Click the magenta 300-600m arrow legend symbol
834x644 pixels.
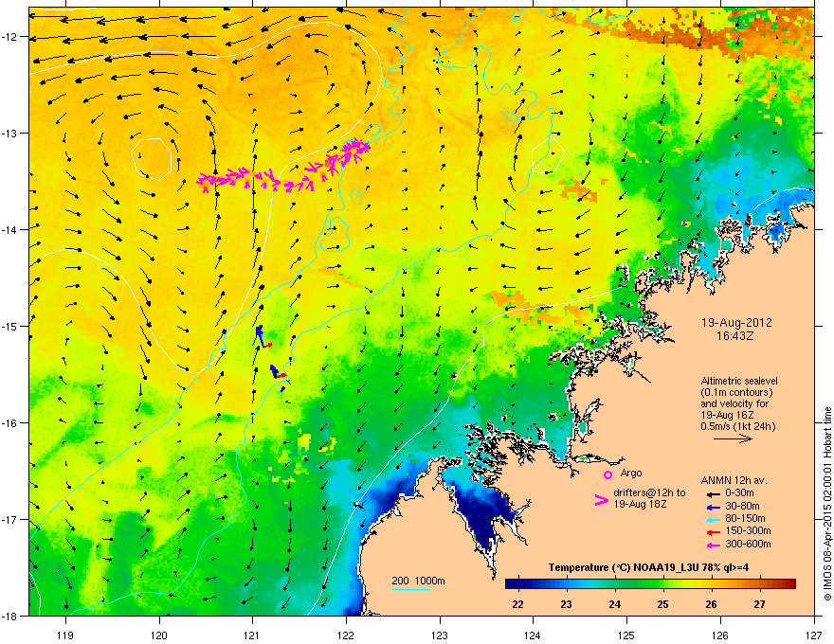713,545
